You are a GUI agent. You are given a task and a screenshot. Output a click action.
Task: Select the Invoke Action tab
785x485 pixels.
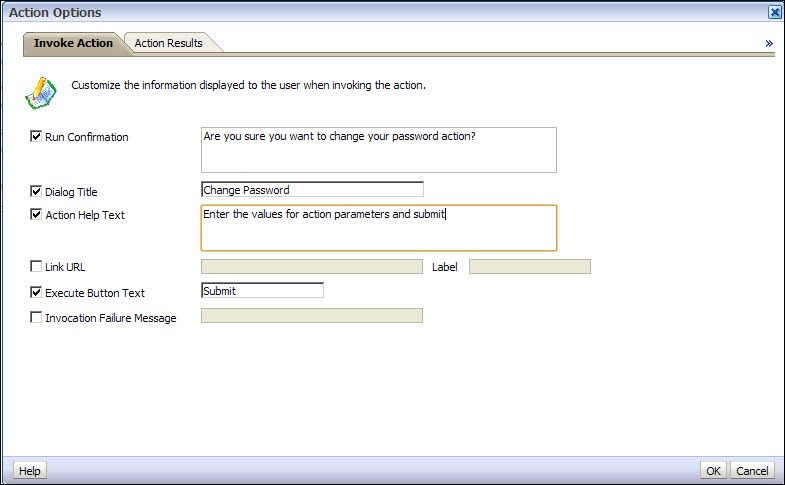coord(73,43)
